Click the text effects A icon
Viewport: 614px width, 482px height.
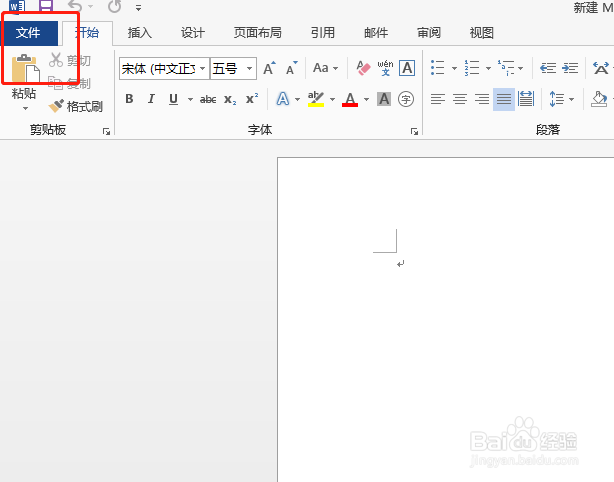[283, 99]
